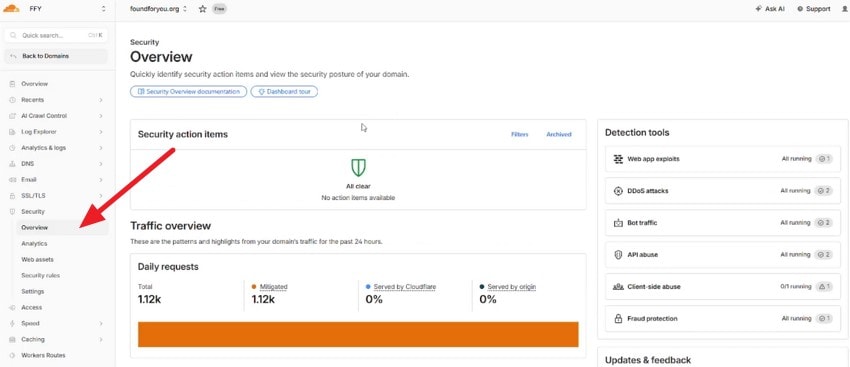Click the DDoS attacks icon
Viewport: 850px width, 367px height.
[618, 191]
